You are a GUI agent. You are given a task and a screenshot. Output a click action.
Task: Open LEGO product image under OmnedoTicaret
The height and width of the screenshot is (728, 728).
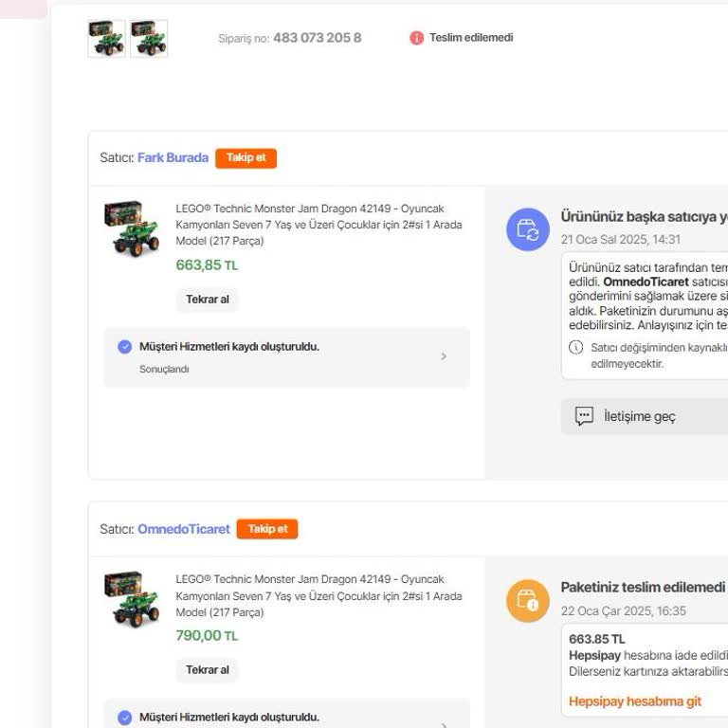click(x=132, y=599)
